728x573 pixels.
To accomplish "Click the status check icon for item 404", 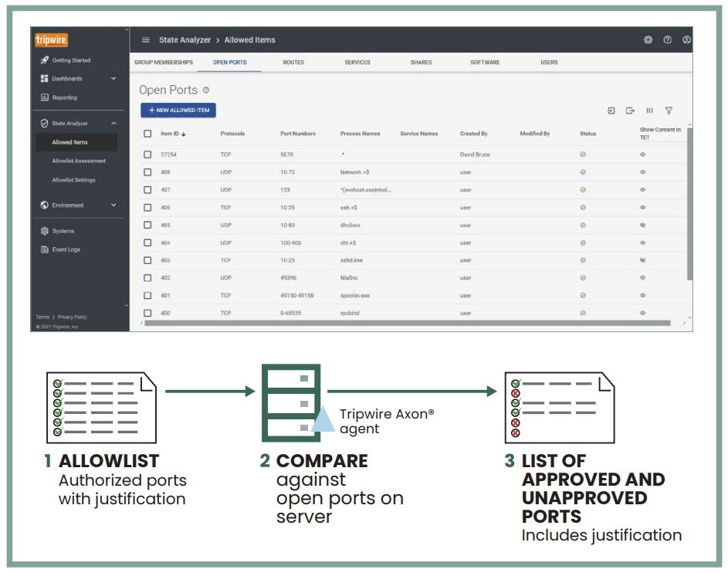I will 583,242.
